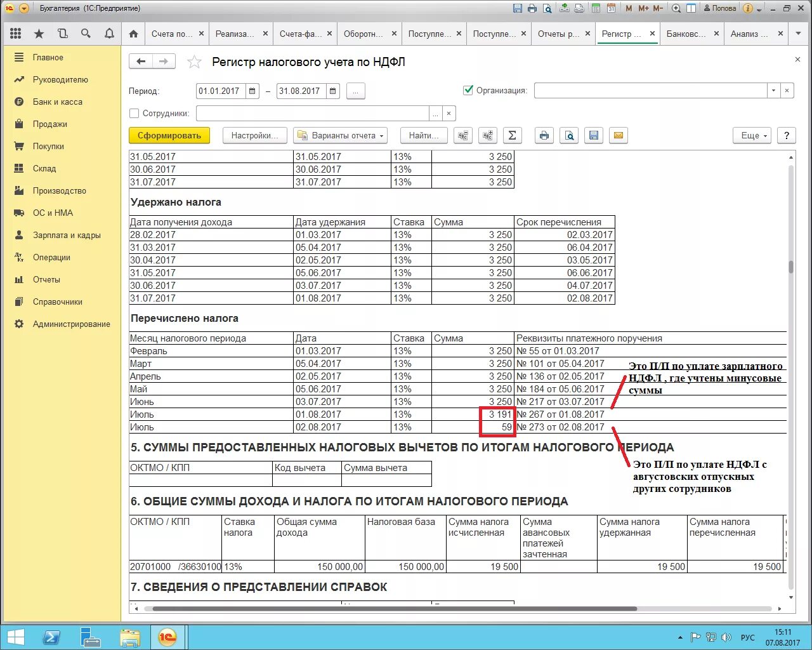812x650 pixels.
Task: Open calendar icon in title bar
Action: 611,8
